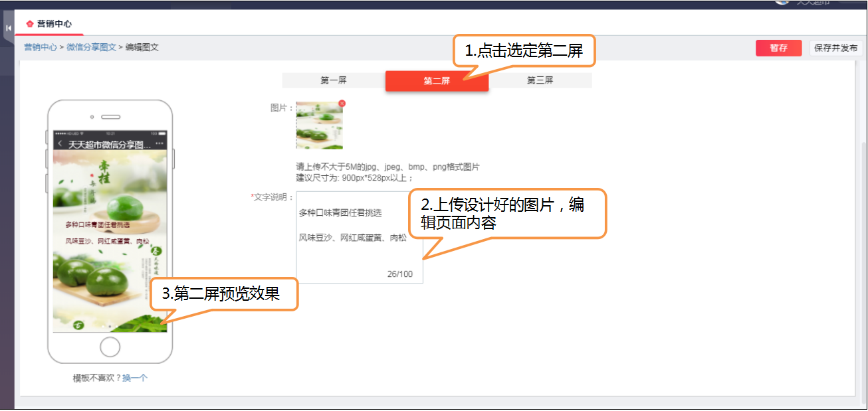Click the red 暂存 draft button
The image size is (868, 411).
(779, 48)
